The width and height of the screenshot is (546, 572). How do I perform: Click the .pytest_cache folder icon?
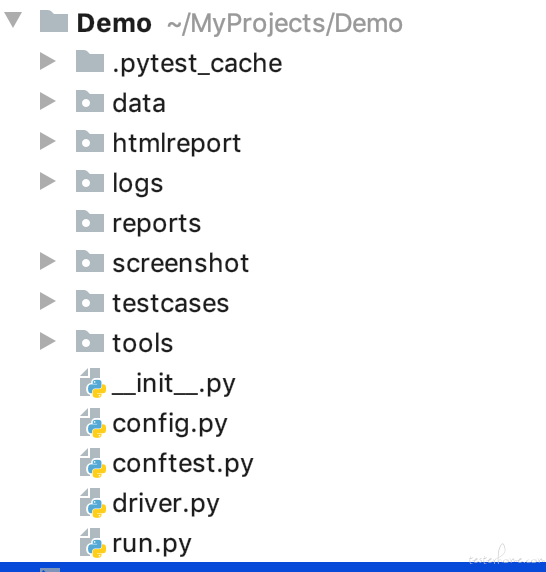[90, 61]
